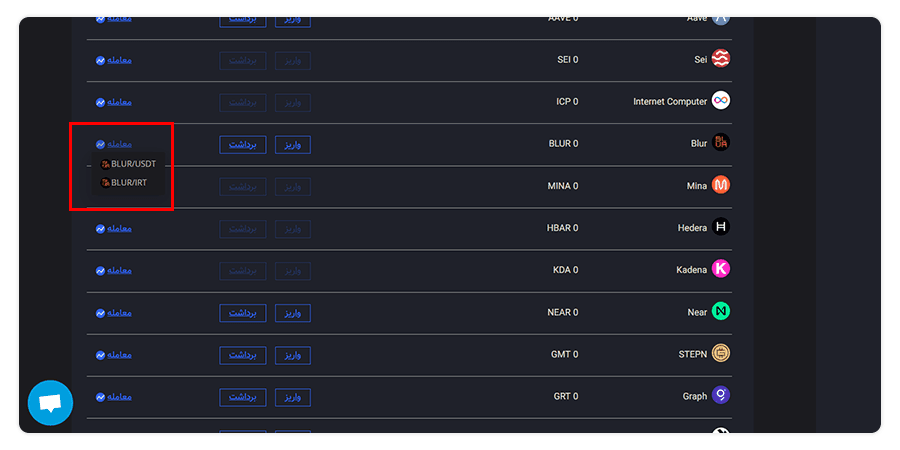Click برداشت withdraw button for GRT
This screenshot has height=450, width=900.
(243, 397)
